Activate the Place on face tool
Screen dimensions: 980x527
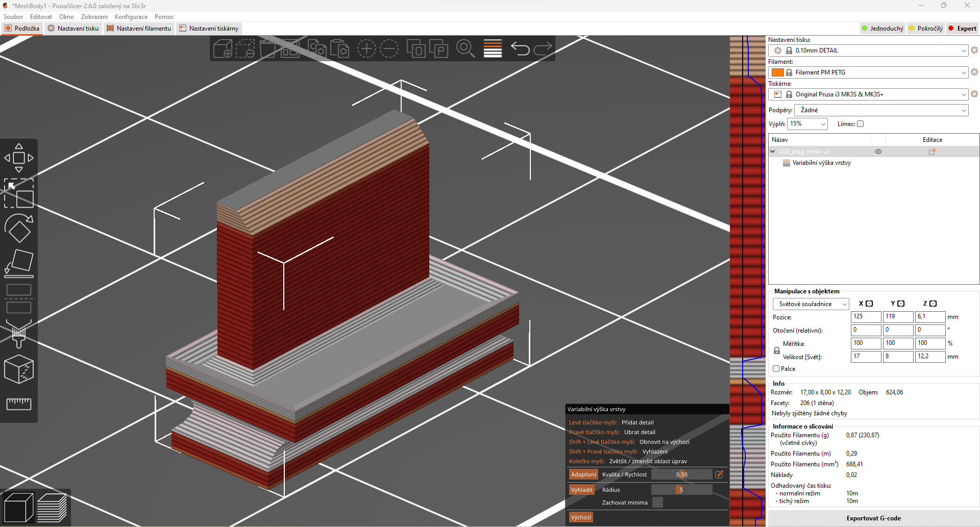pyautogui.click(x=19, y=263)
